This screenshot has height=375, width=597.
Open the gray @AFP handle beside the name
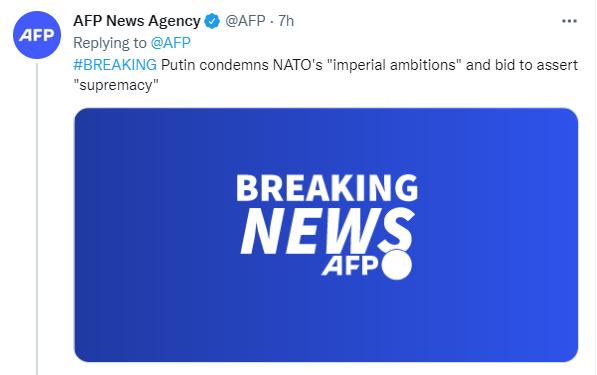245,21
